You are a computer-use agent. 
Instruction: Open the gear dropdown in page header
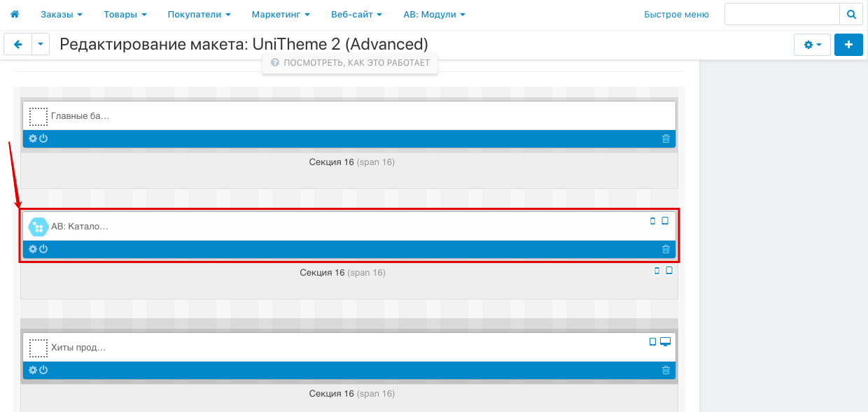point(812,45)
